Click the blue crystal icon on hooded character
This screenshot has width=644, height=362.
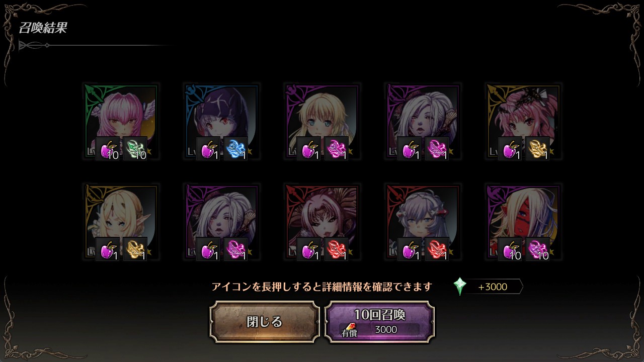(x=236, y=149)
